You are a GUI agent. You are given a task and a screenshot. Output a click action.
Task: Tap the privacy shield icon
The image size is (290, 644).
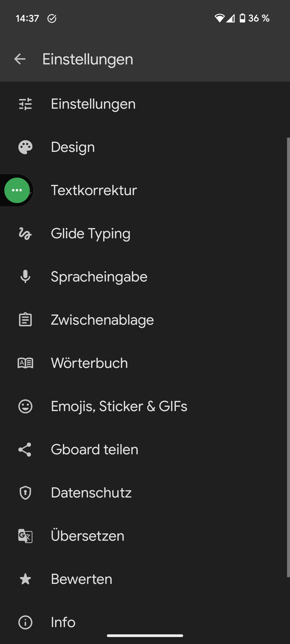pos(25,493)
